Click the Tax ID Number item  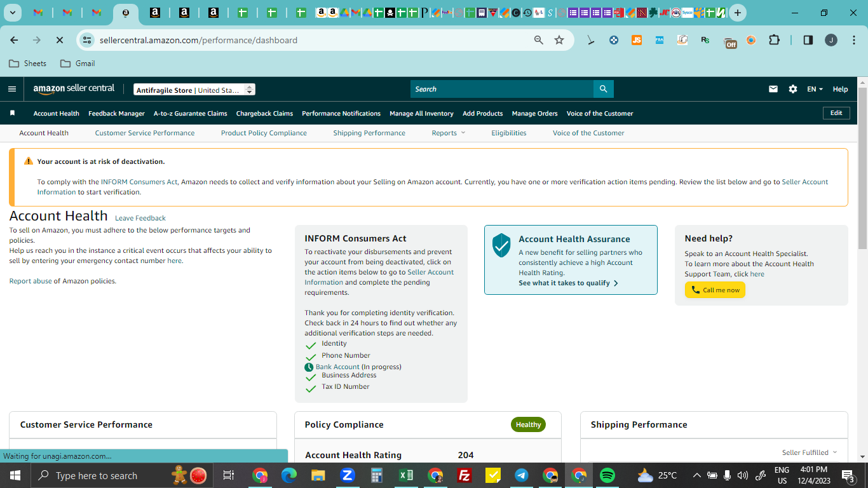pyautogui.click(x=345, y=386)
